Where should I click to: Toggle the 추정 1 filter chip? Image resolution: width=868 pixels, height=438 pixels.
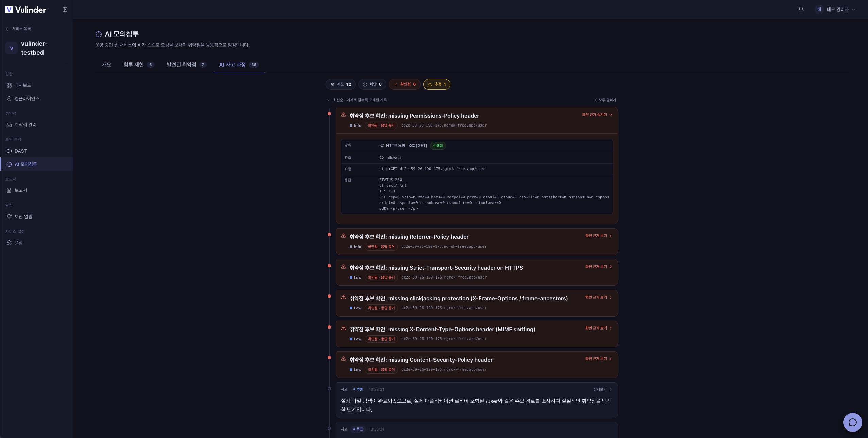[x=437, y=84]
